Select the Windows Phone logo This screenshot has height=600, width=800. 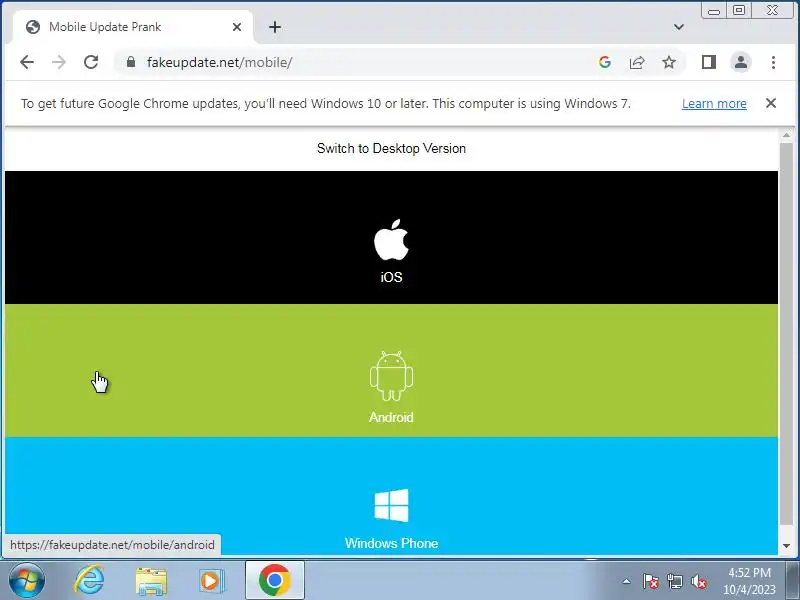(391, 506)
